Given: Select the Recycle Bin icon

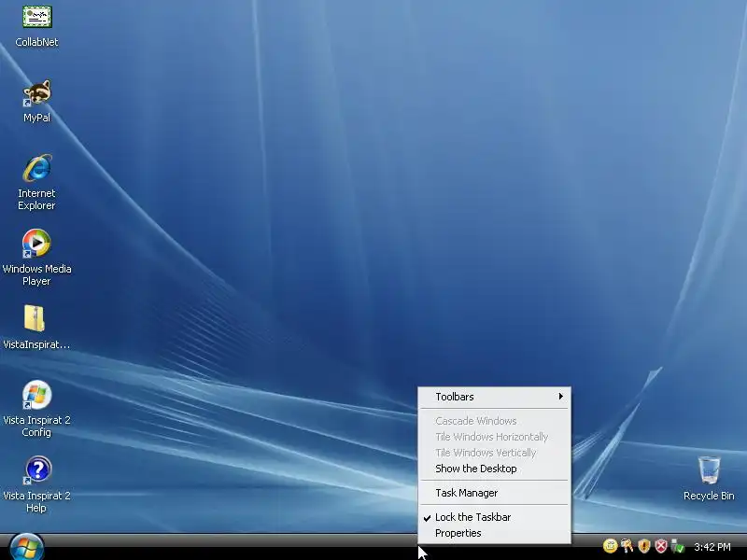Looking at the screenshot, I should (x=709, y=470).
